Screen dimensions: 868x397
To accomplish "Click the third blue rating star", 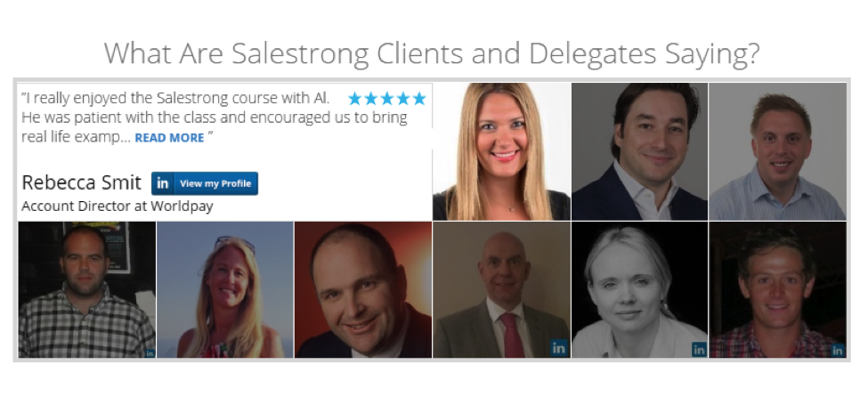I will click(x=387, y=99).
